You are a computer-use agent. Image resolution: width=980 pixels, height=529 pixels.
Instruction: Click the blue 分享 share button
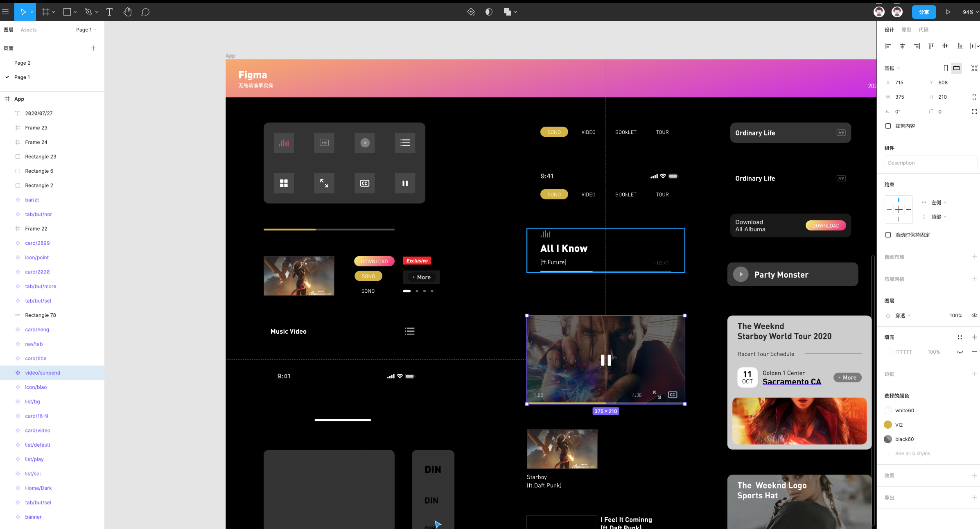924,12
